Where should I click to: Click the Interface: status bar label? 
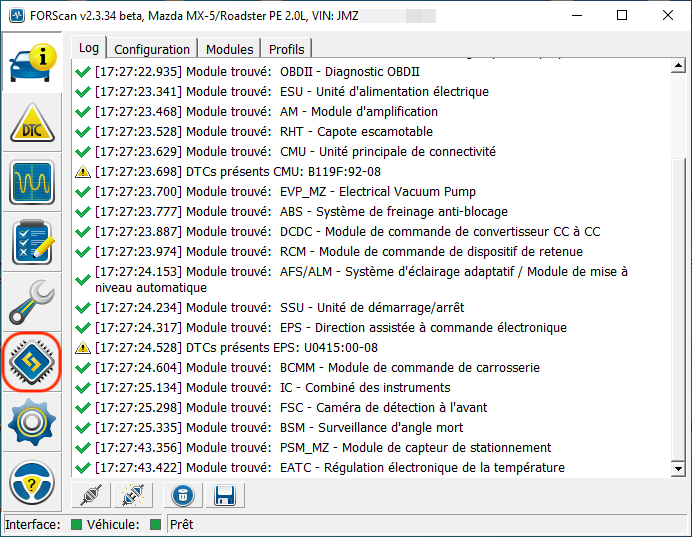33,525
